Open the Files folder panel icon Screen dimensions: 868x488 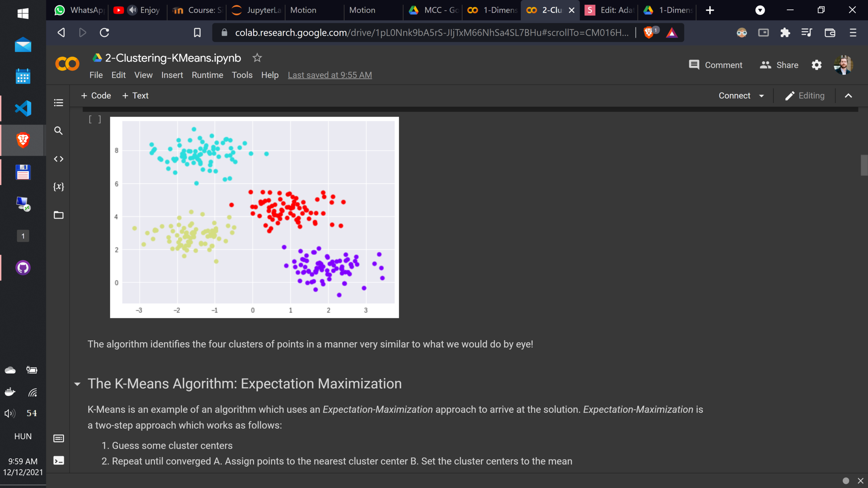[58, 215]
